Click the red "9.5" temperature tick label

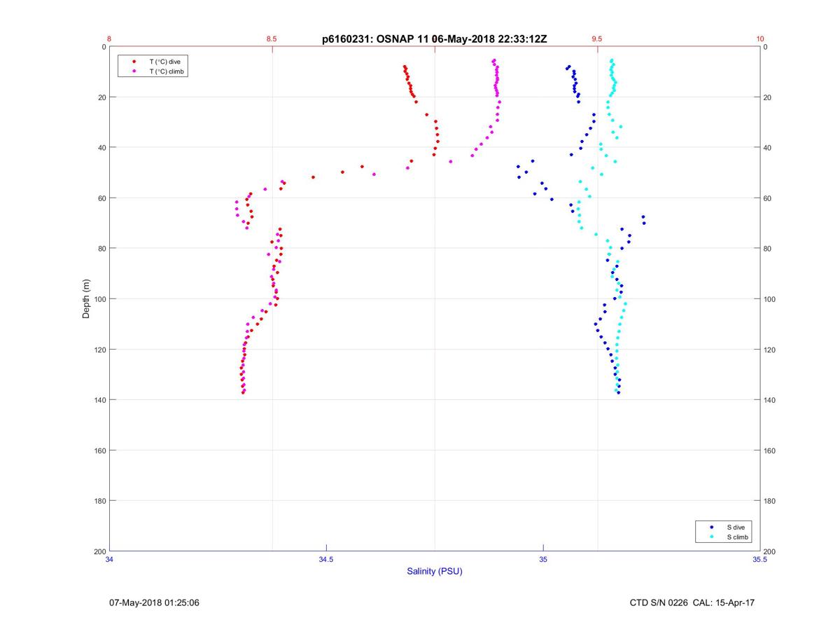pos(597,39)
